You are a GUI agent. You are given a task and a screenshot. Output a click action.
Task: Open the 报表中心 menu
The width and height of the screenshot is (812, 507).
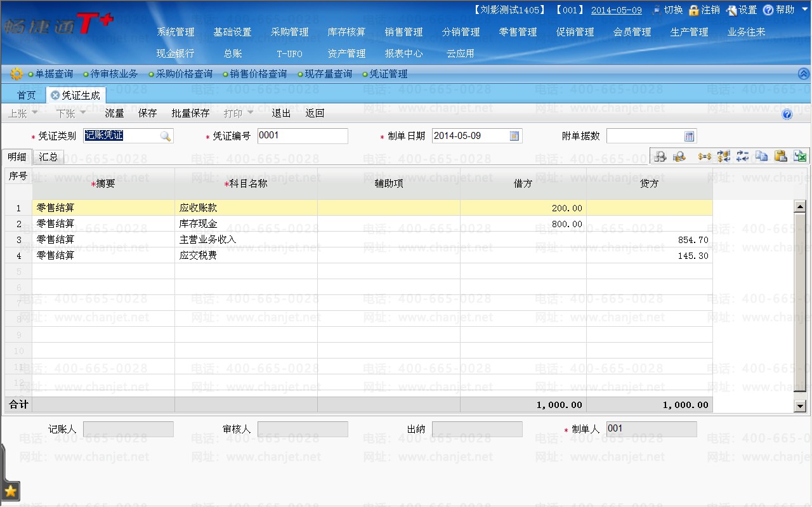tap(404, 53)
